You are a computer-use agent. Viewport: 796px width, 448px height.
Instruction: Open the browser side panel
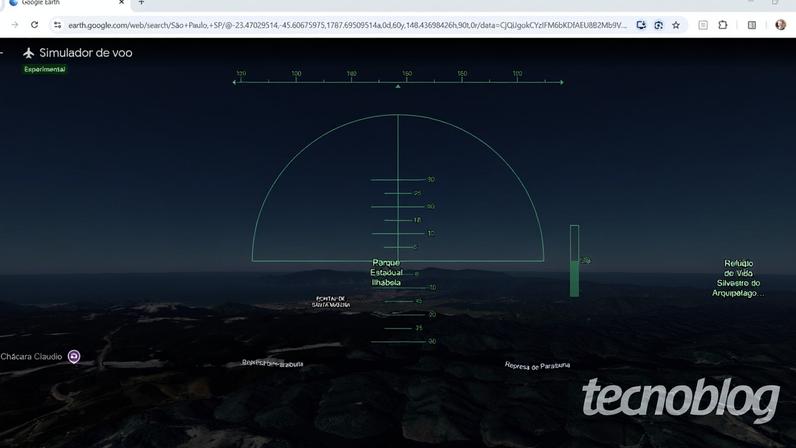click(752, 25)
